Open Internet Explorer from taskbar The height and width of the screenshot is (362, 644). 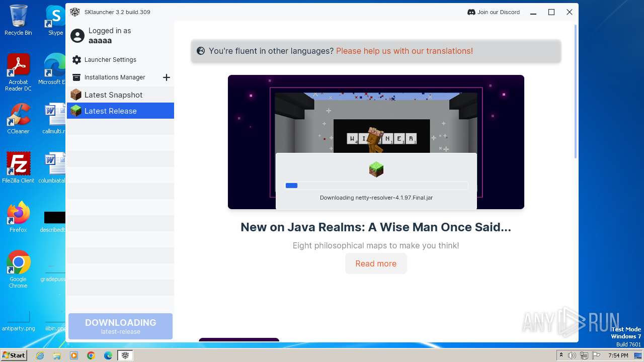tap(40, 355)
